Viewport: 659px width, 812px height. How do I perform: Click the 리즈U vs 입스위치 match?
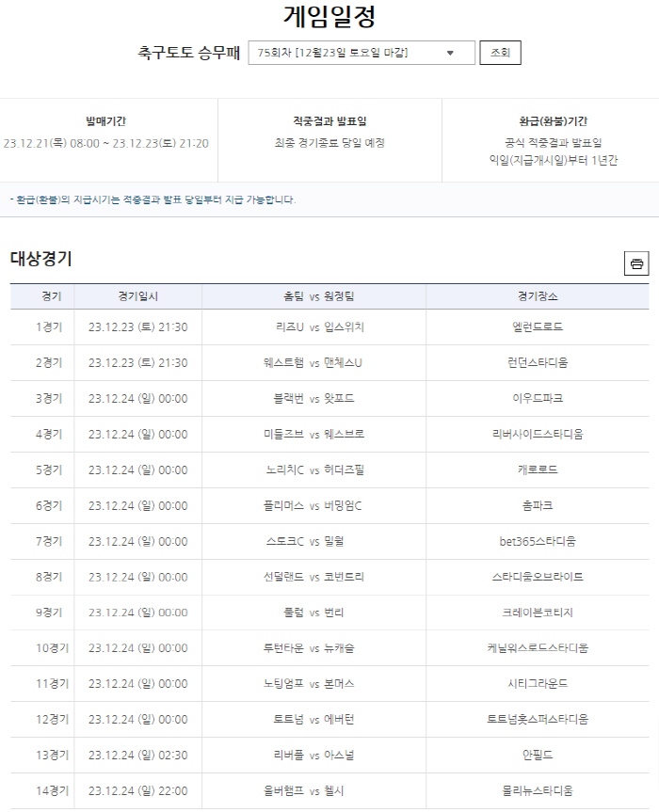pos(320,327)
